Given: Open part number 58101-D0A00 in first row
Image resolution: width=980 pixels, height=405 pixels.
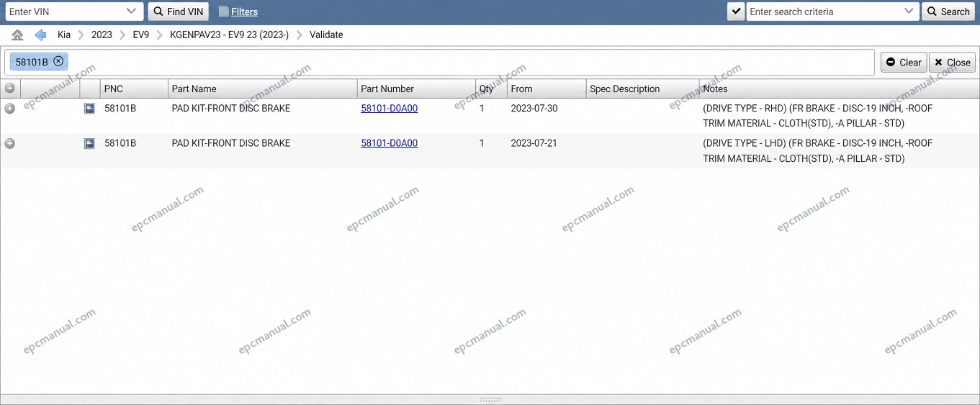Looking at the screenshot, I should (x=390, y=109).
